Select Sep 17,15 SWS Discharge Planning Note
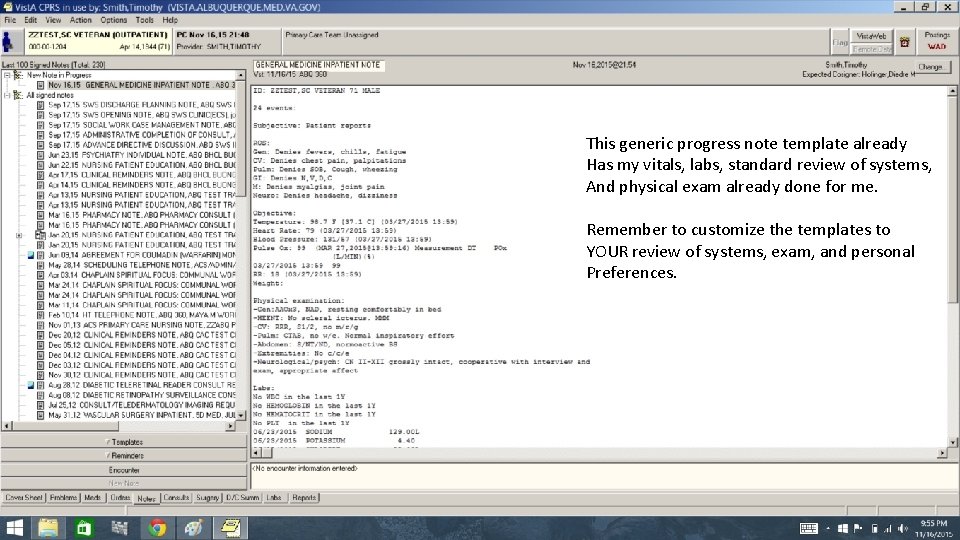 141,105
